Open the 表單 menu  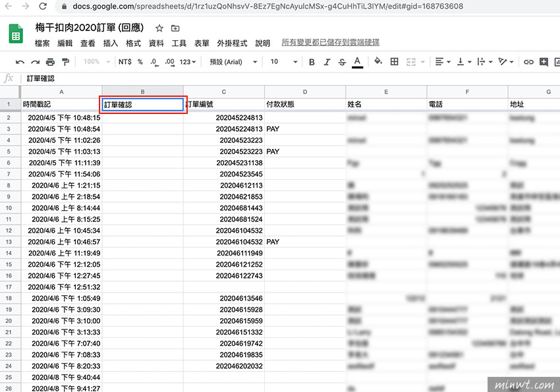tap(202, 43)
